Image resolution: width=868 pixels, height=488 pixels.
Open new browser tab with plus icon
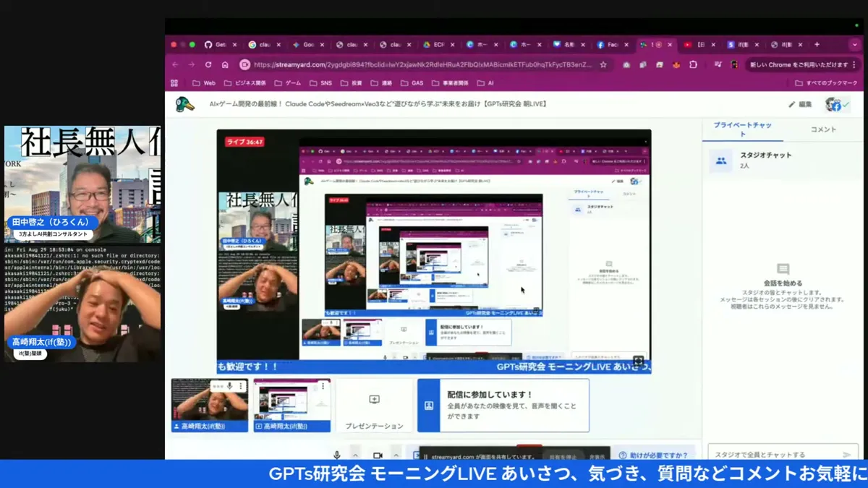817,45
